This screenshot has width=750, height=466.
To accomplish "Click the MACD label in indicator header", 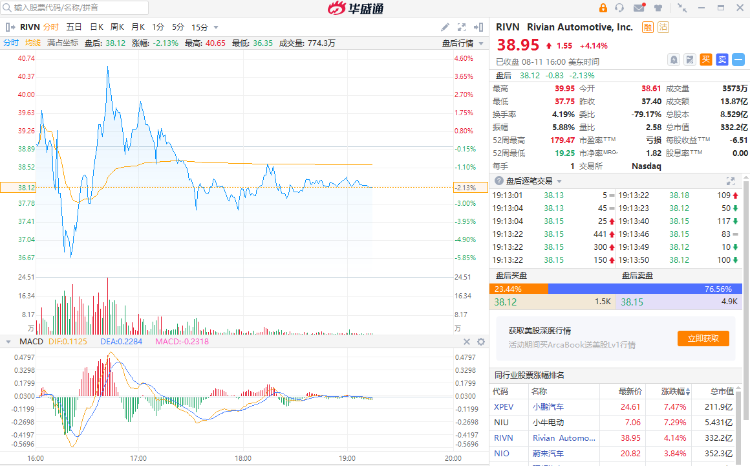I will point(31,342).
